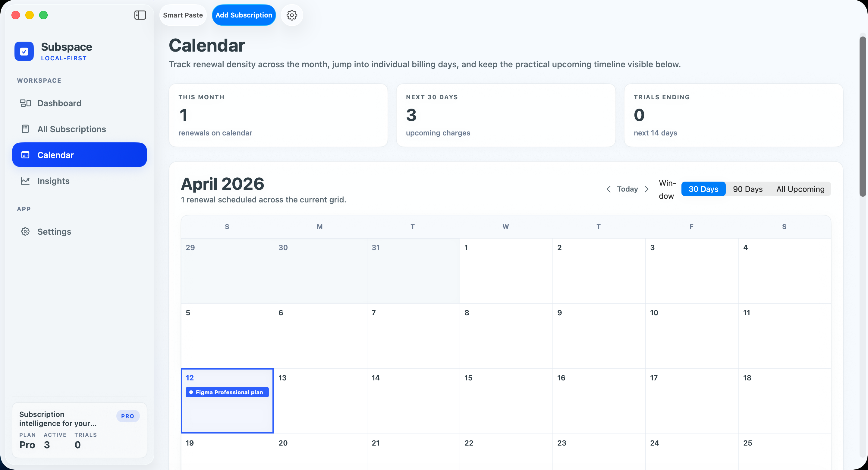Switch to the 90 Days window

coord(748,189)
